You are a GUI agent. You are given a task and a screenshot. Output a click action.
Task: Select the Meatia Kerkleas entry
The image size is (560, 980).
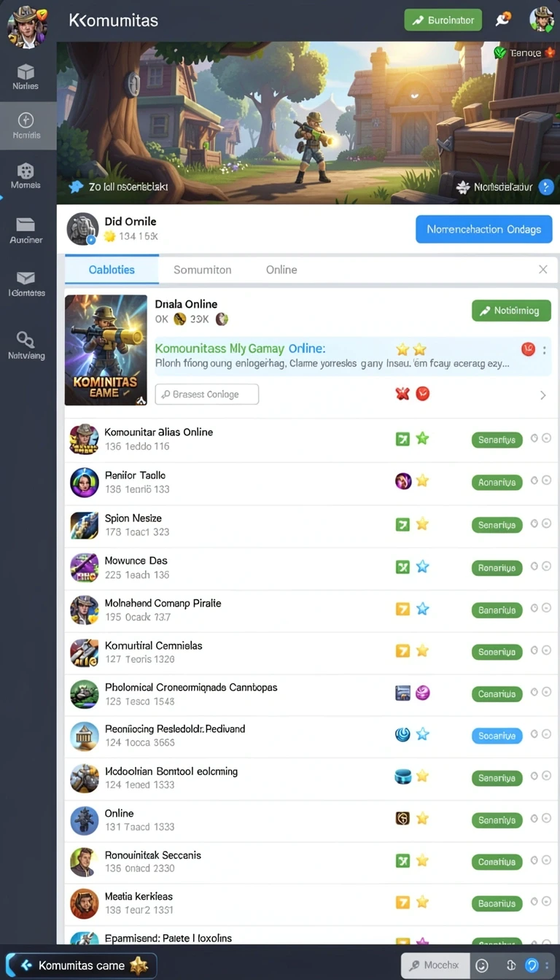(311, 903)
